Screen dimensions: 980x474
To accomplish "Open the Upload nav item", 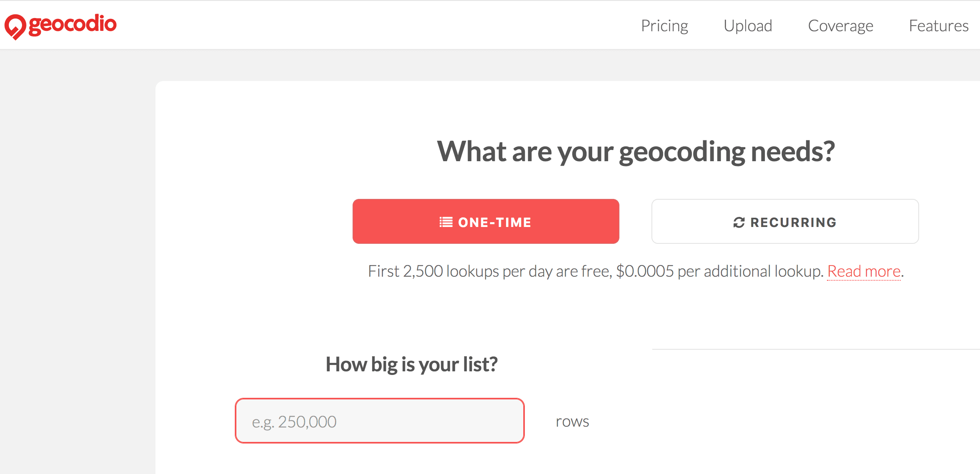I will pyautogui.click(x=748, y=26).
